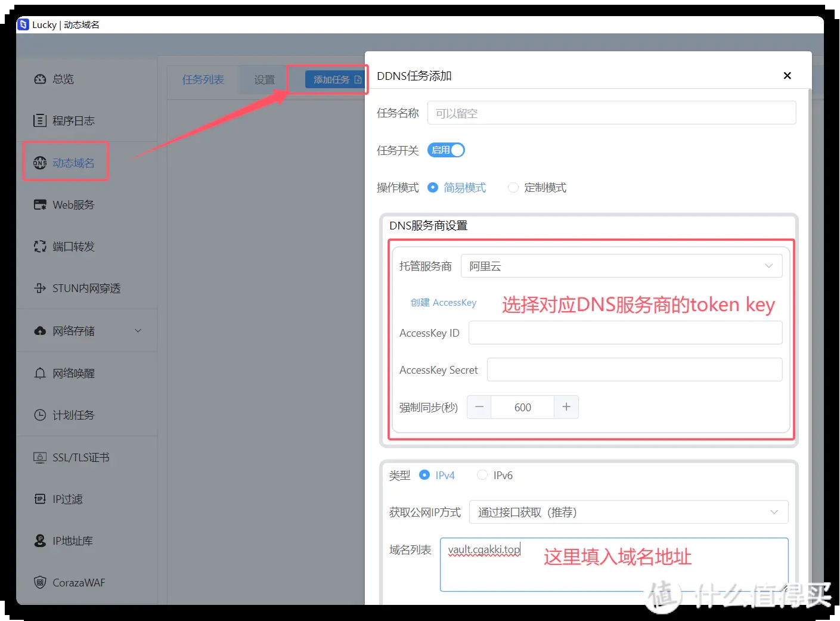Open the IP过滤 menu item
The image size is (840, 621).
(87, 499)
